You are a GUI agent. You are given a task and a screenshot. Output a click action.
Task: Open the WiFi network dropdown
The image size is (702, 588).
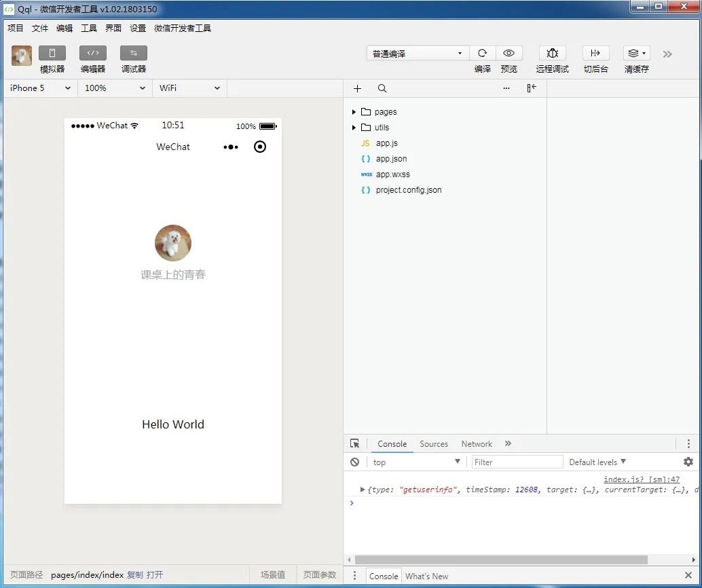pyautogui.click(x=189, y=88)
